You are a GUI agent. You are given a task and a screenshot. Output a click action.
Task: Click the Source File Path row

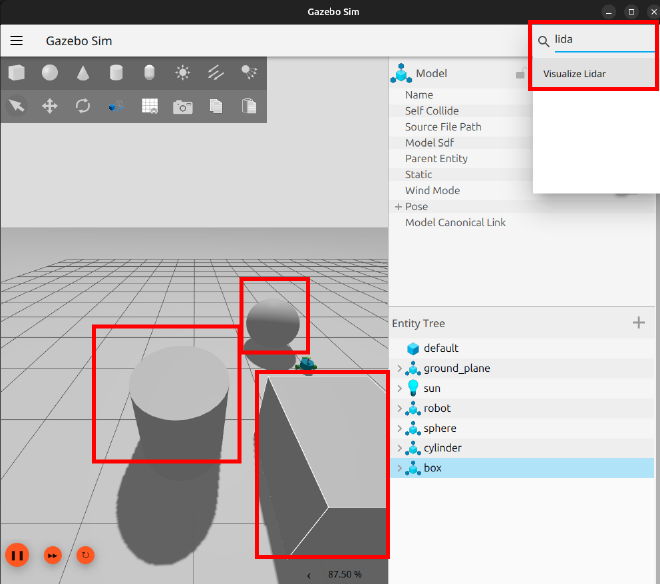click(x=461, y=127)
